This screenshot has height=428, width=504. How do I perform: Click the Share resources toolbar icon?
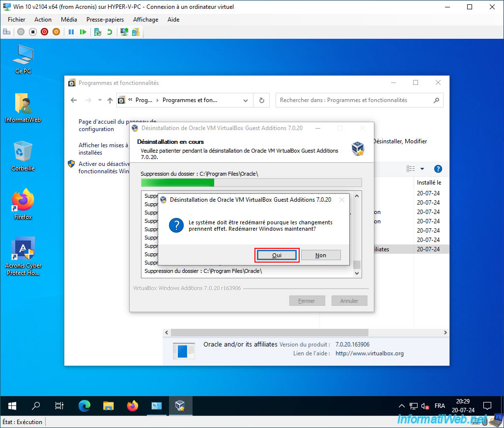coord(136,32)
